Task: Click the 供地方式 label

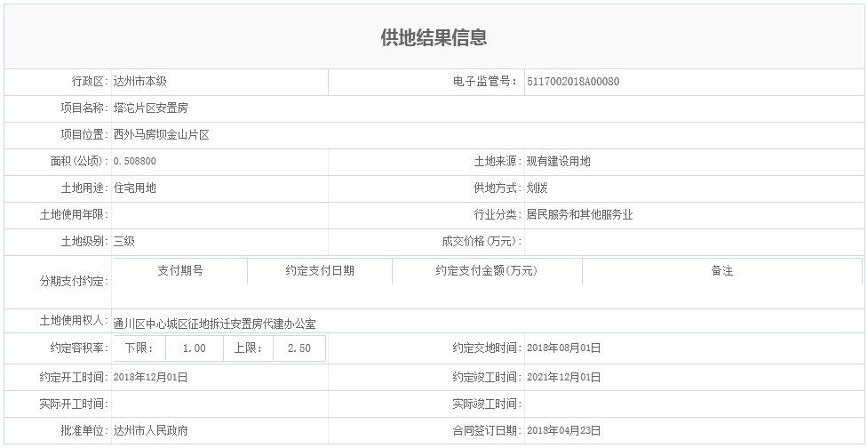Action: [x=498, y=188]
